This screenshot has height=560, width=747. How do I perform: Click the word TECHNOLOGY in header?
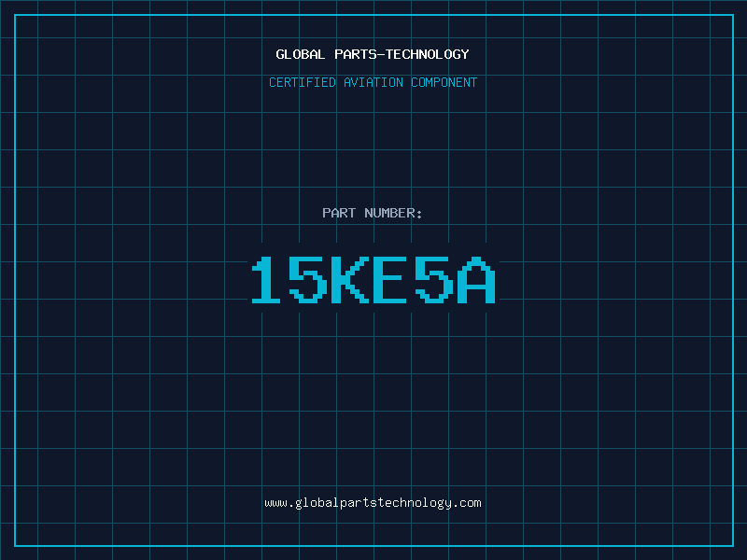428,54
